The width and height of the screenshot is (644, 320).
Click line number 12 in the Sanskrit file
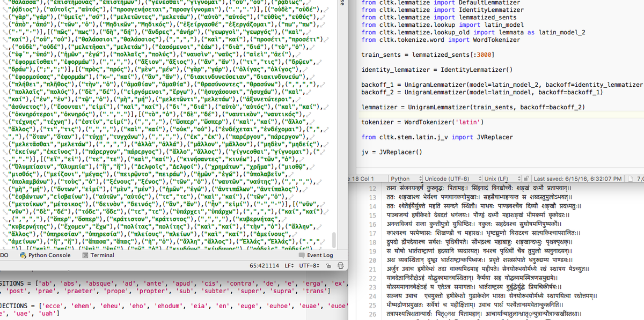(372, 188)
